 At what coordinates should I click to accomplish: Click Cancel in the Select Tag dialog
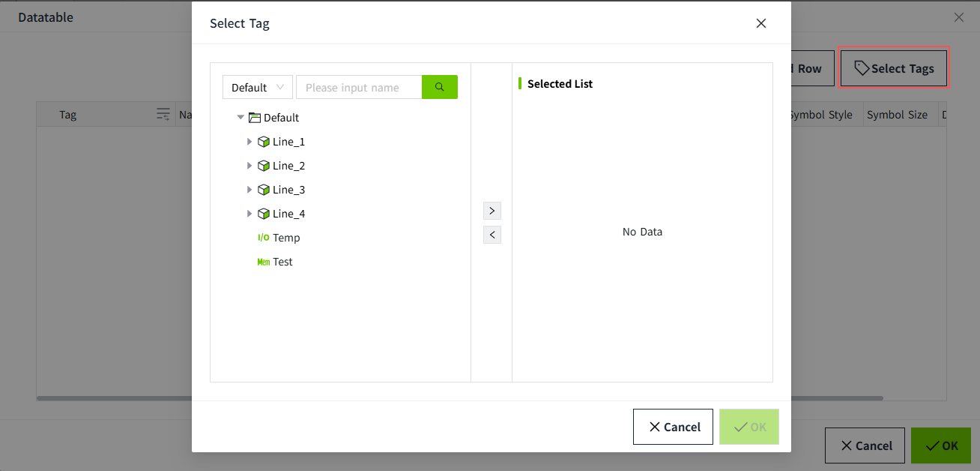point(673,427)
